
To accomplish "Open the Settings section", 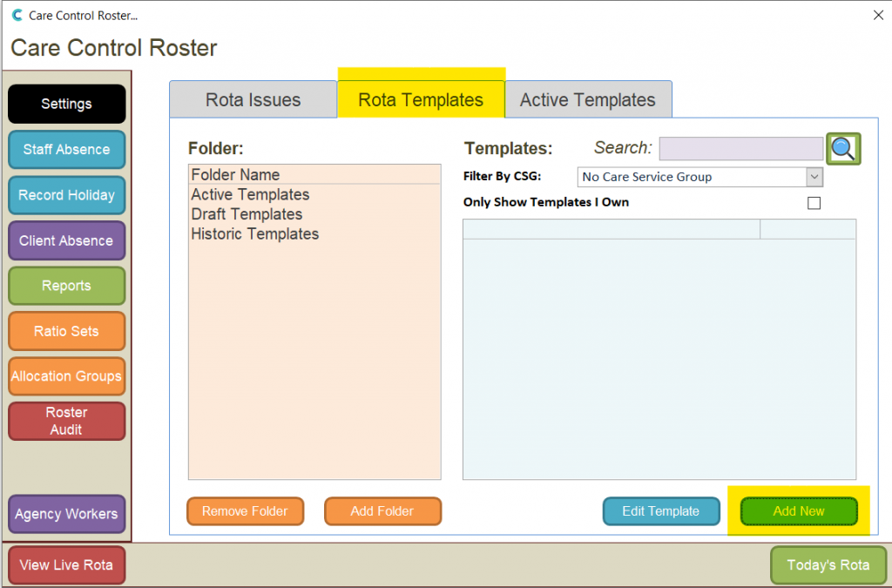I will (x=66, y=104).
